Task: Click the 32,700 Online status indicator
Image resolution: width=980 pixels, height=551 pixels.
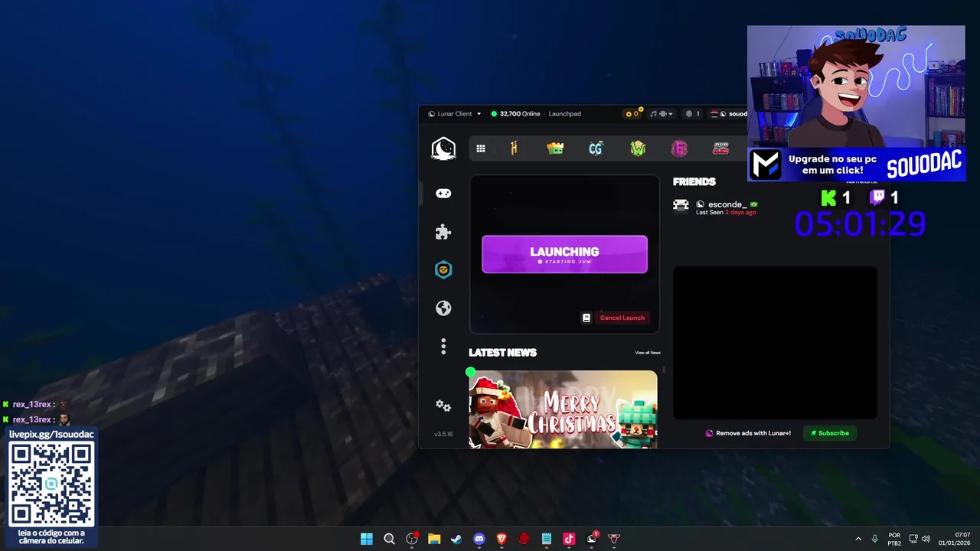Action: 515,114
